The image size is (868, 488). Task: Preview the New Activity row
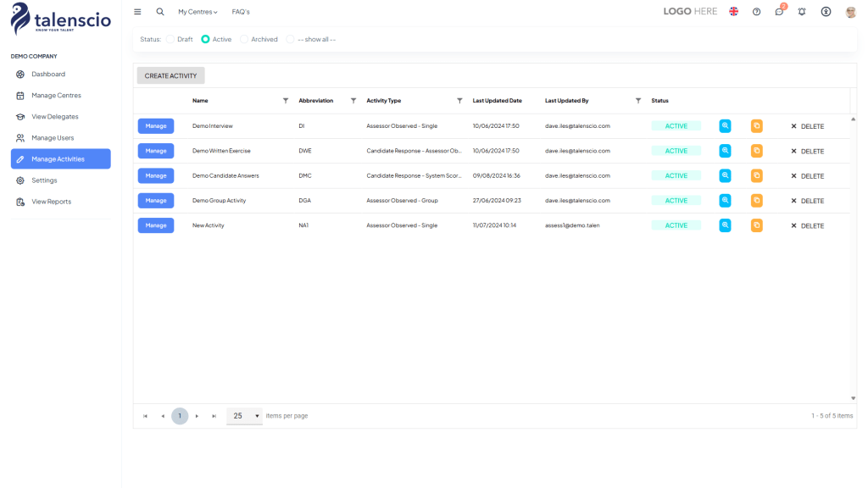point(725,225)
